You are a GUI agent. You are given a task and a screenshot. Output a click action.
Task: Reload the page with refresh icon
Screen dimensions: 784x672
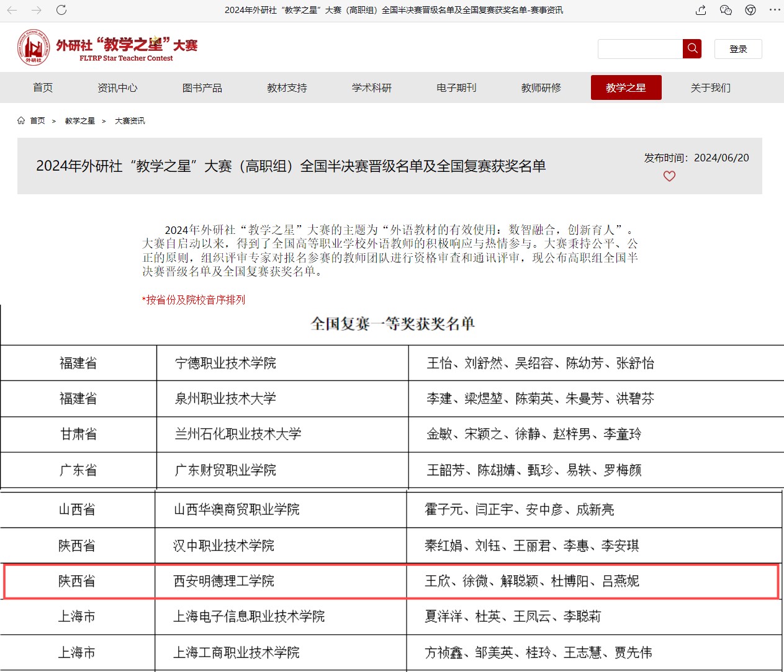pyautogui.click(x=61, y=10)
